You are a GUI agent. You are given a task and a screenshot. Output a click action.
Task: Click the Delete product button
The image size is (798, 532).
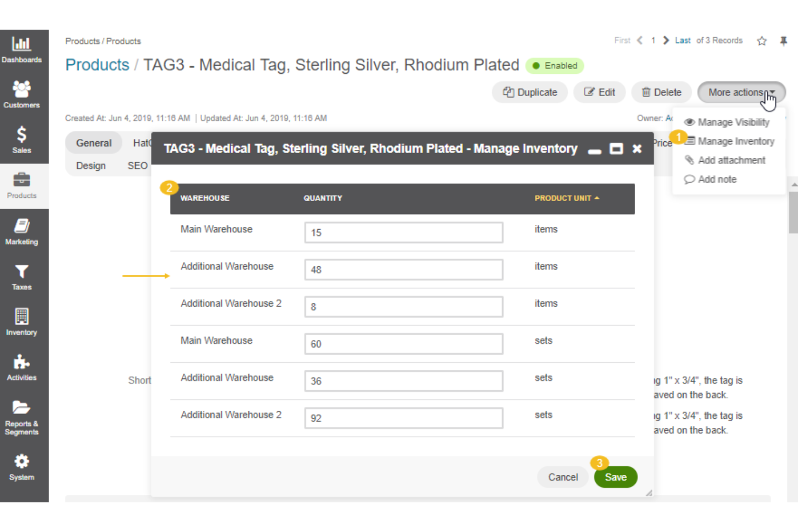coord(661,92)
